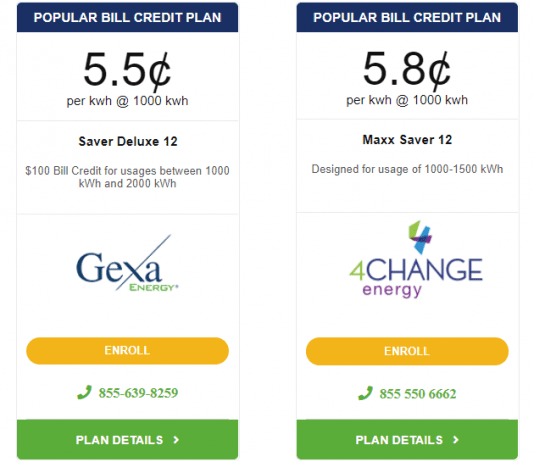Open Plan Details for Maxx Saver 12
The width and height of the screenshot is (534, 462).
(407, 440)
